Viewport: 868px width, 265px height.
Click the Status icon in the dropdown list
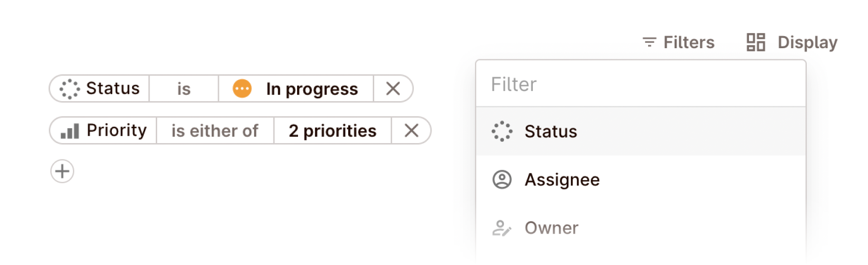pyautogui.click(x=502, y=131)
